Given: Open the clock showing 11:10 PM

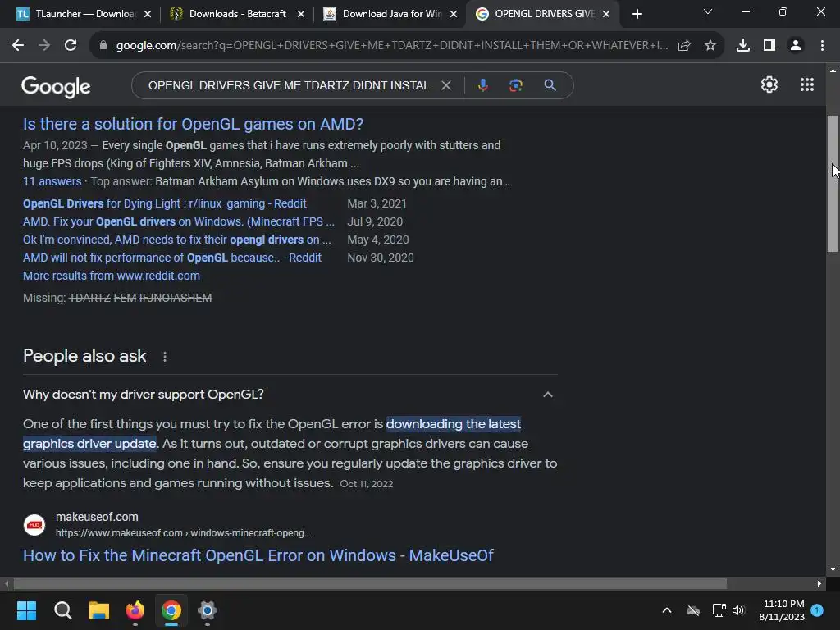Looking at the screenshot, I should [x=782, y=610].
